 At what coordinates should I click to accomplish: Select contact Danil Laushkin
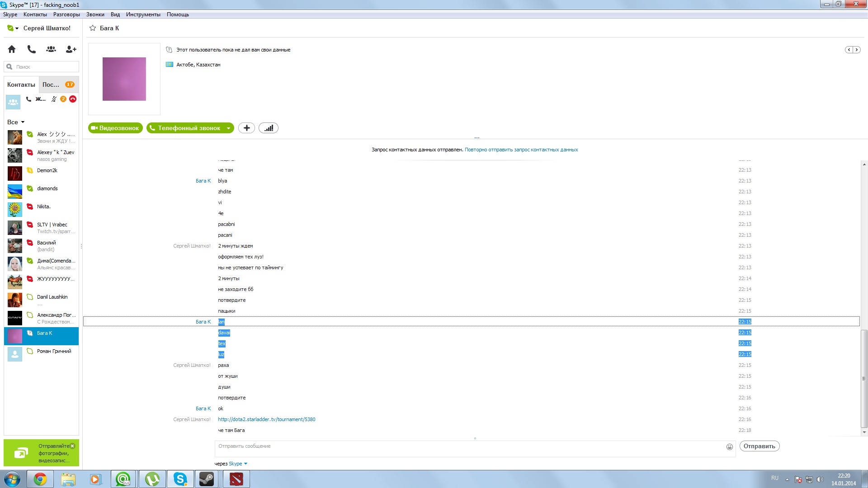[x=42, y=300]
